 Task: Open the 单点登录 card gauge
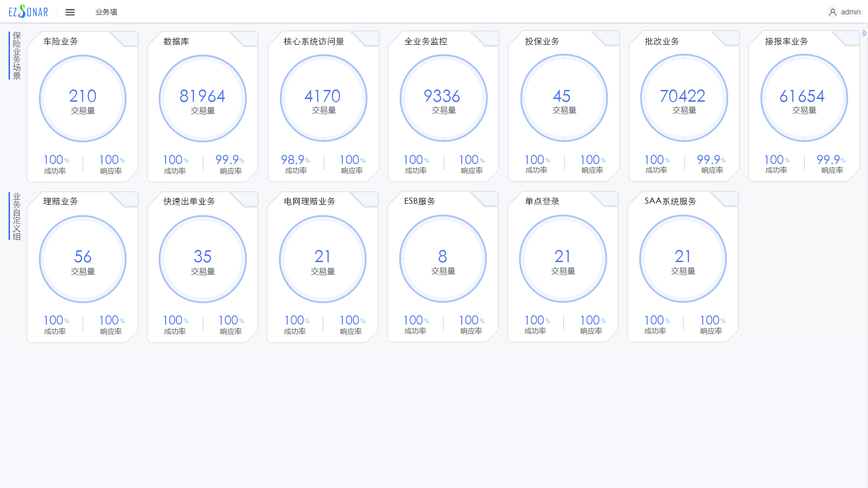pyautogui.click(x=563, y=258)
